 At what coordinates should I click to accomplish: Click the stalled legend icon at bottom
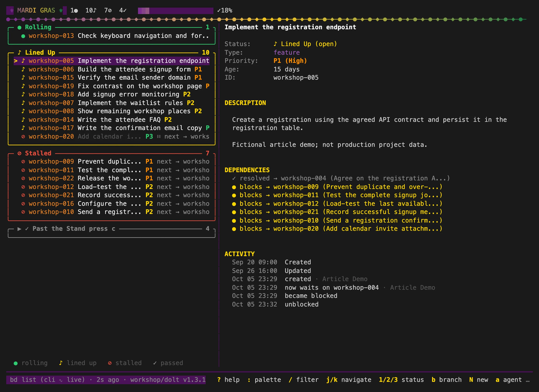coord(109,363)
